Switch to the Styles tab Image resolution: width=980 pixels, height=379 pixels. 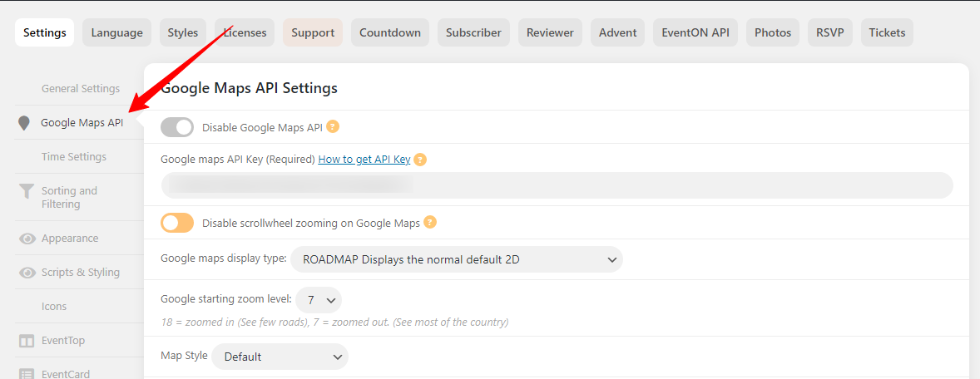[182, 32]
